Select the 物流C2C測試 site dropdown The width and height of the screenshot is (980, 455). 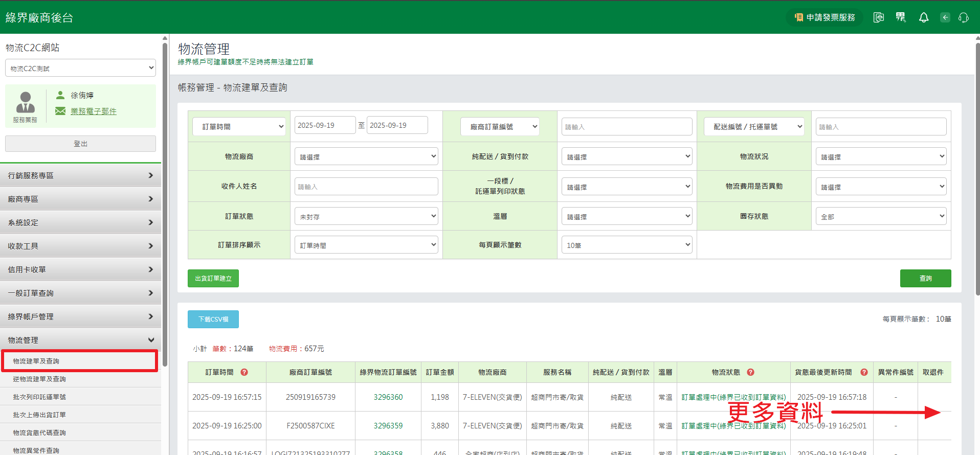[81, 68]
